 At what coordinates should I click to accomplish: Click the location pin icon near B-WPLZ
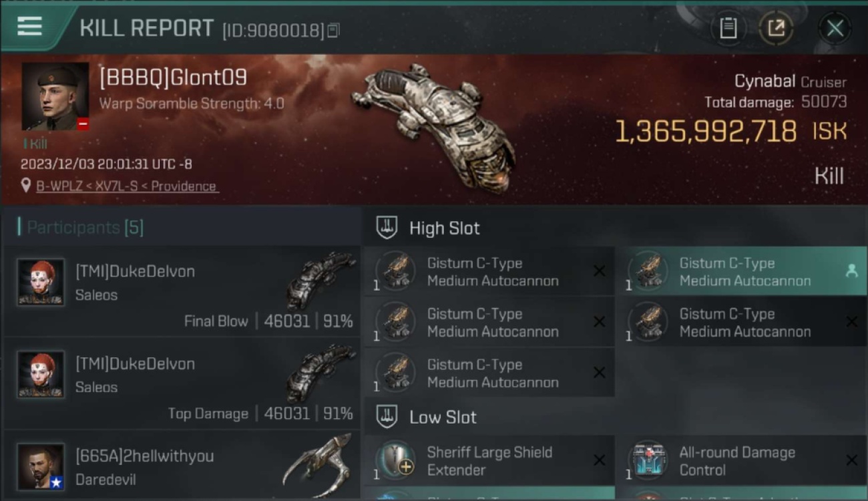26,186
